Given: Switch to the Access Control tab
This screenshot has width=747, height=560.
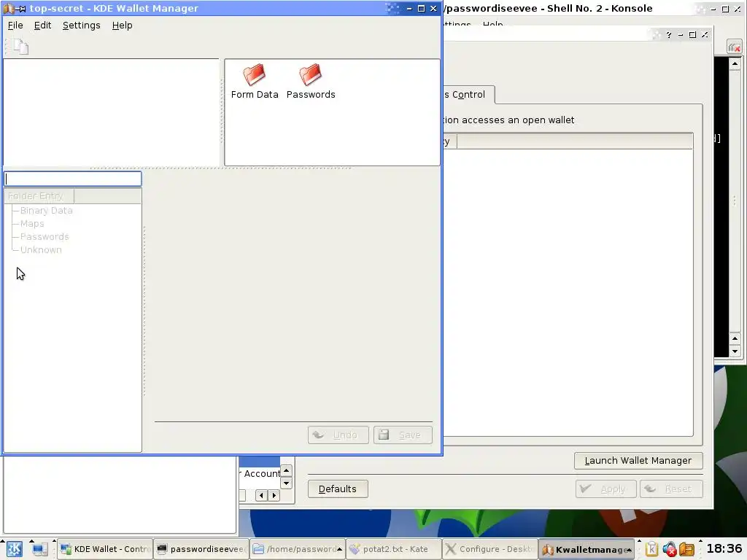Looking at the screenshot, I should 468,94.
